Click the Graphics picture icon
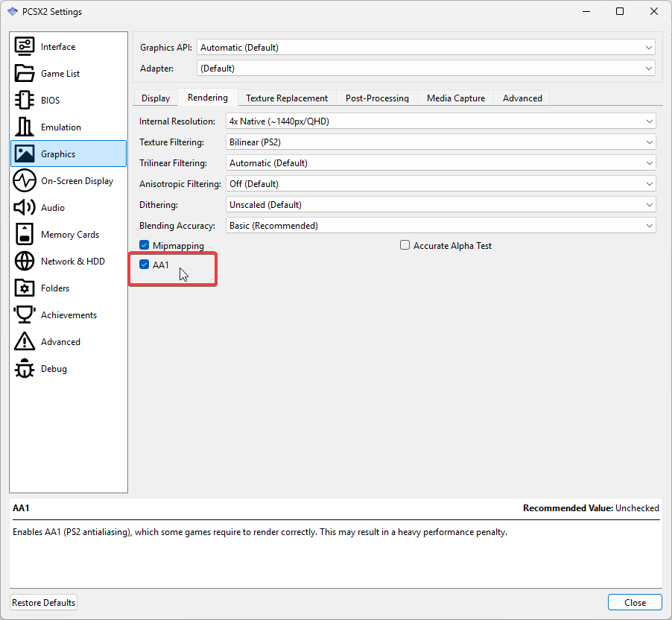672x620 pixels. [x=25, y=154]
